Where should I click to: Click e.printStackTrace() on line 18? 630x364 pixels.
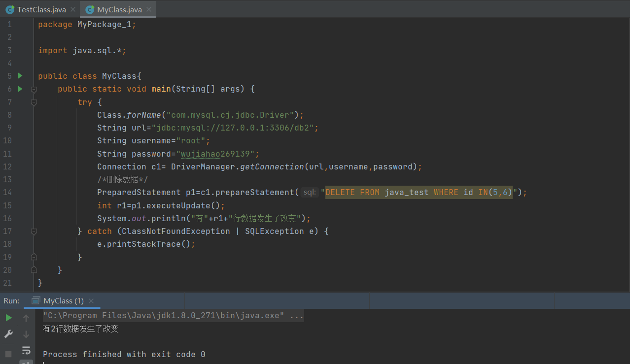point(146,244)
